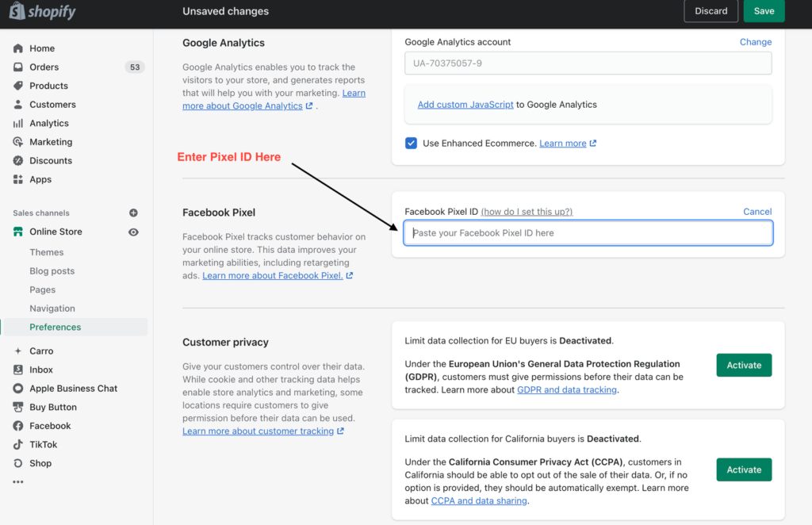
Task: Click the Discard button
Action: pos(711,11)
